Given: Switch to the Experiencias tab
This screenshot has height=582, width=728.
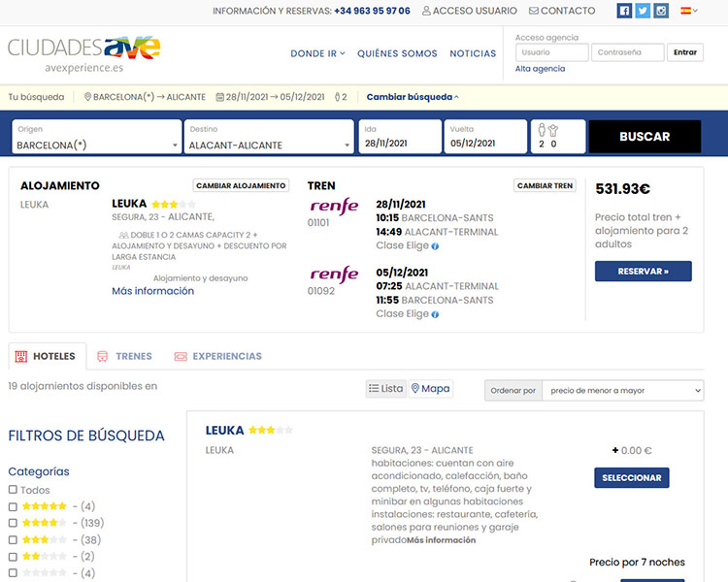Looking at the screenshot, I should [217, 356].
